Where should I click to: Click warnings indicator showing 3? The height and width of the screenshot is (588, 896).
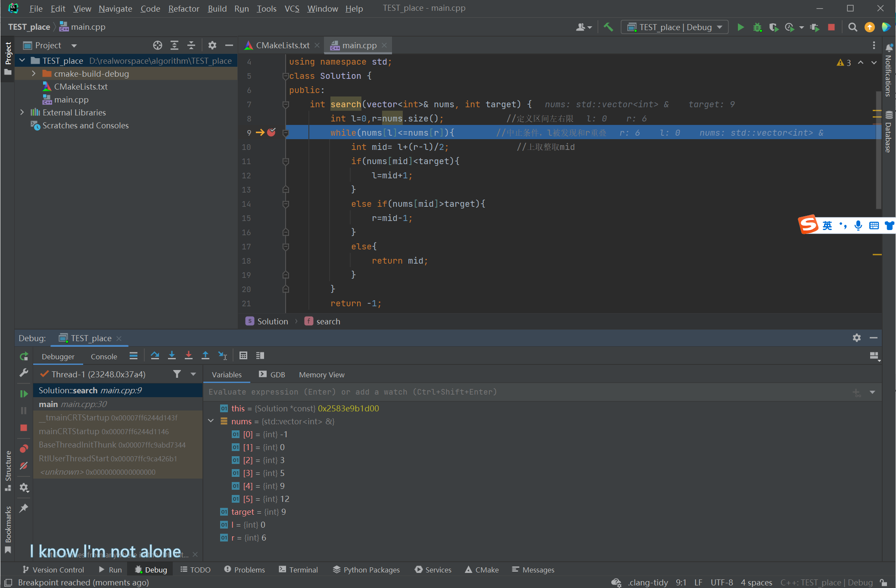coord(844,62)
